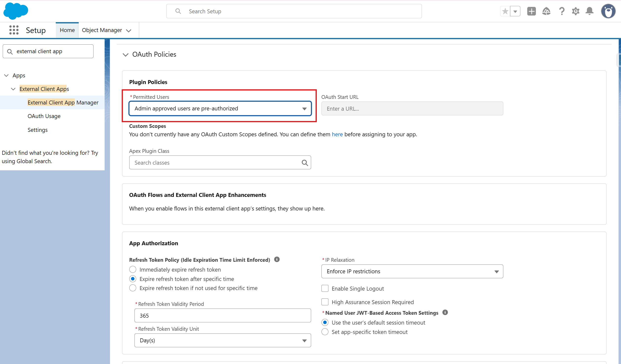This screenshot has height=364, width=621.
Task: Switch to the Home tab
Action: point(67,30)
